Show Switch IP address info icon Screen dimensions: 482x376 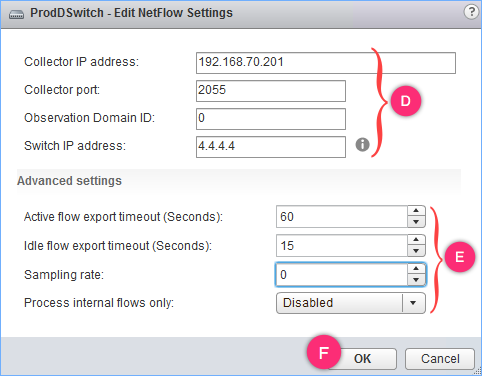point(362,145)
